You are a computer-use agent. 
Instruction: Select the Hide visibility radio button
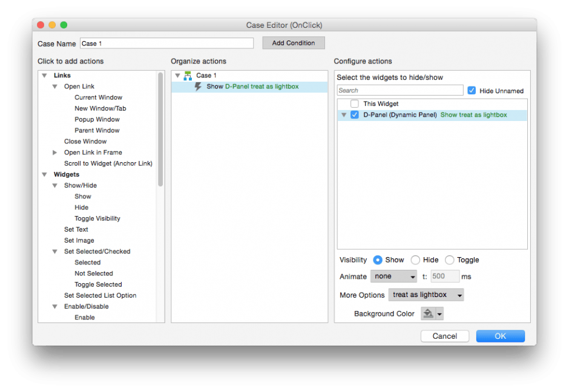[415, 260]
